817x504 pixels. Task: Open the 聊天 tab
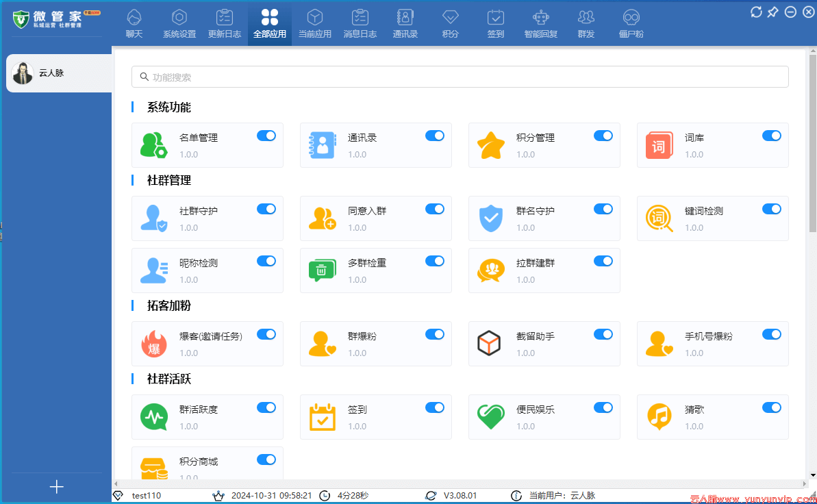[x=134, y=23]
